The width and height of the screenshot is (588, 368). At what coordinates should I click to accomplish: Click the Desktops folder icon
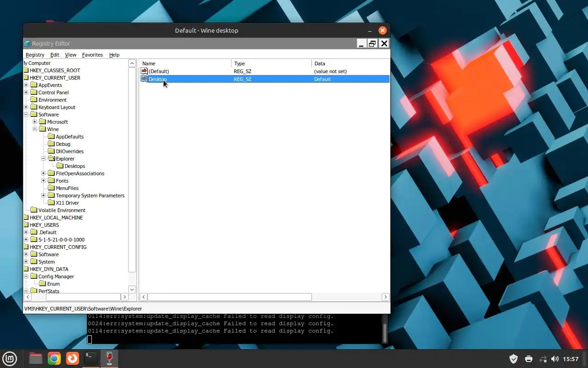pyautogui.click(x=60, y=166)
